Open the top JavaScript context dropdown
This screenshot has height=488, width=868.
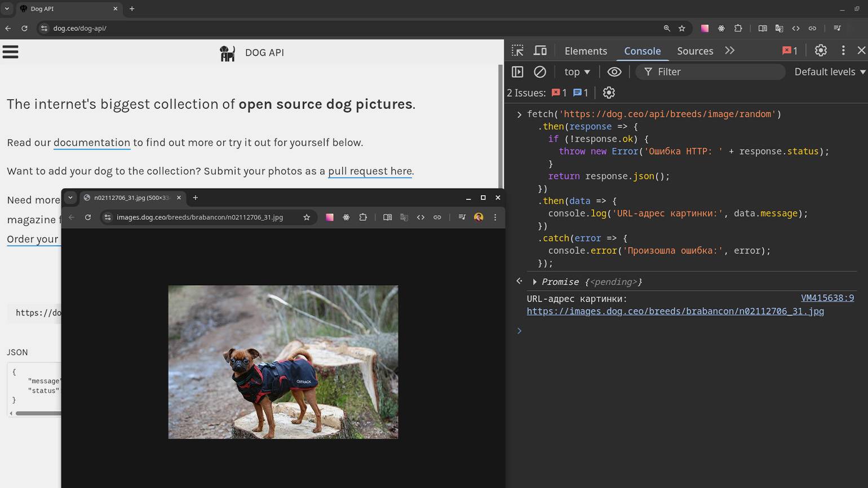tap(577, 72)
